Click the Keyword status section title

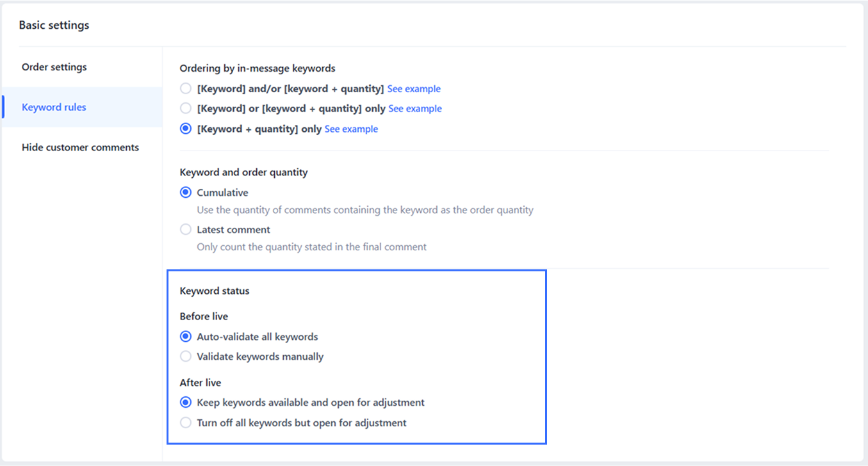[x=215, y=291]
